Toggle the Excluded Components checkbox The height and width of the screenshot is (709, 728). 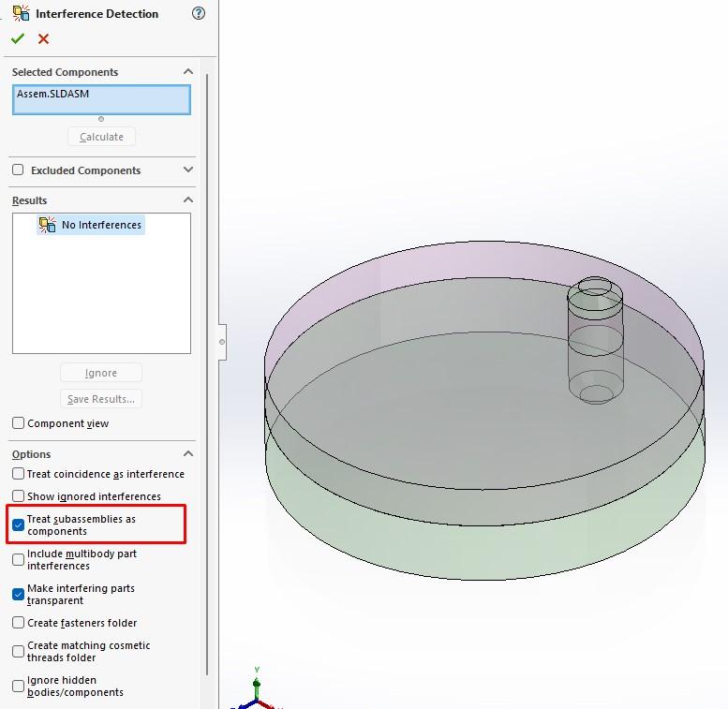18,170
